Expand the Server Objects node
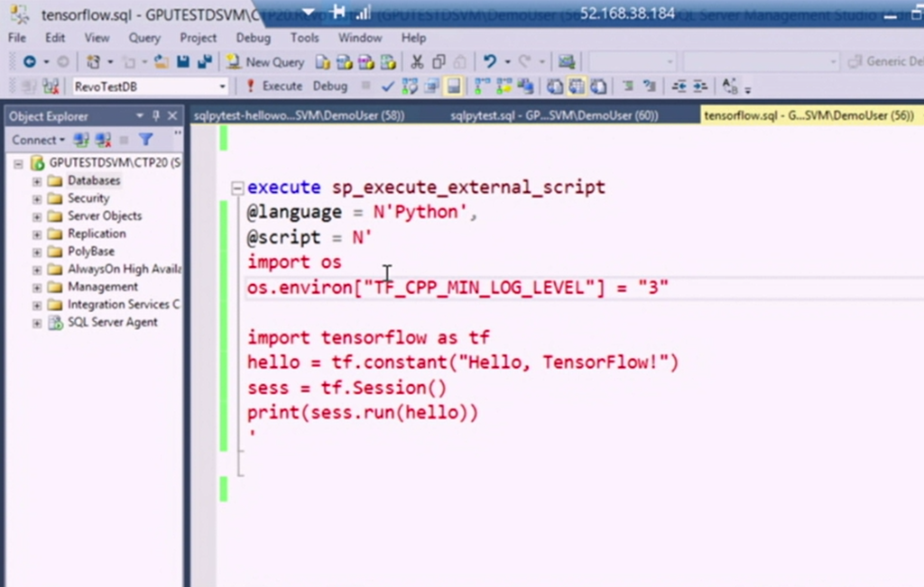Screen dimensions: 924x587 [x=36, y=216]
